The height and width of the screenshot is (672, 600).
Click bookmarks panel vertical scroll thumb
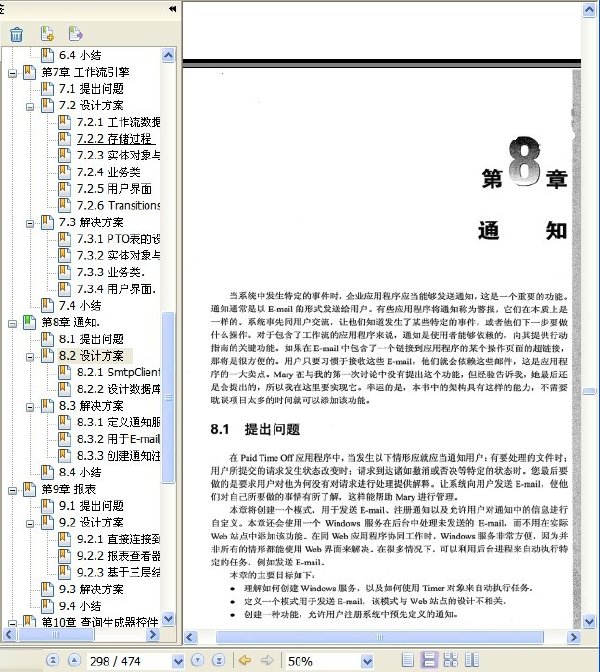coord(168,397)
